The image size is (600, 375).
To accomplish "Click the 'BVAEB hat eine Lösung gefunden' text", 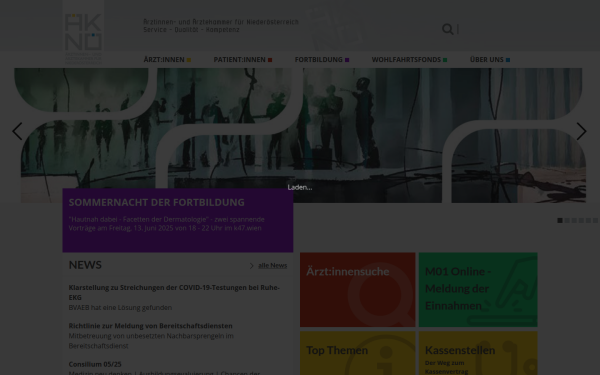I will (x=120, y=308).
